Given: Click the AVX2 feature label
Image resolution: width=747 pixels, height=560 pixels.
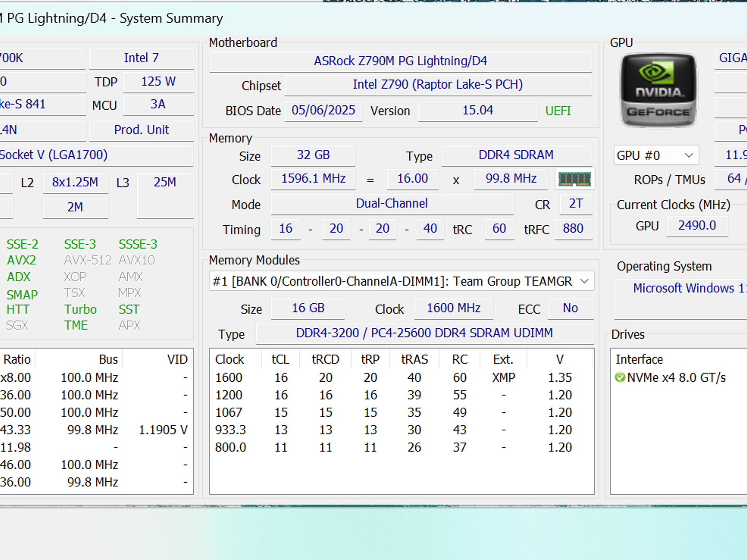Looking at the screenshot, I should pyautogui.click(x=22, y=260).
